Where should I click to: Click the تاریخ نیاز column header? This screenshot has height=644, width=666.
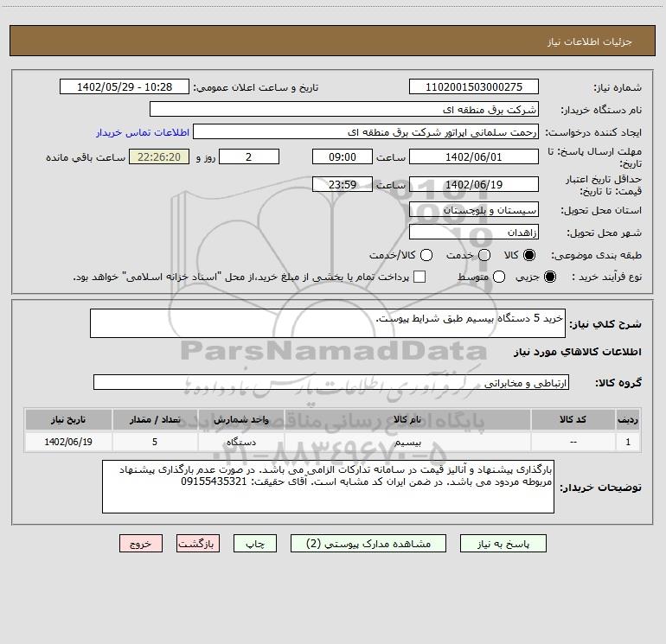click(68, 419)
